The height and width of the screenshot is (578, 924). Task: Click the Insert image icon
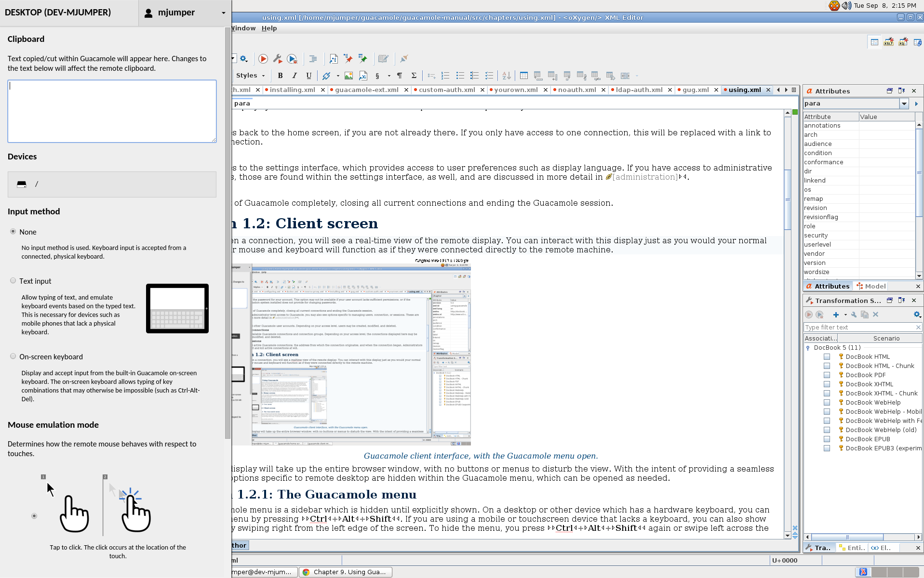click(x=348, y=76)
